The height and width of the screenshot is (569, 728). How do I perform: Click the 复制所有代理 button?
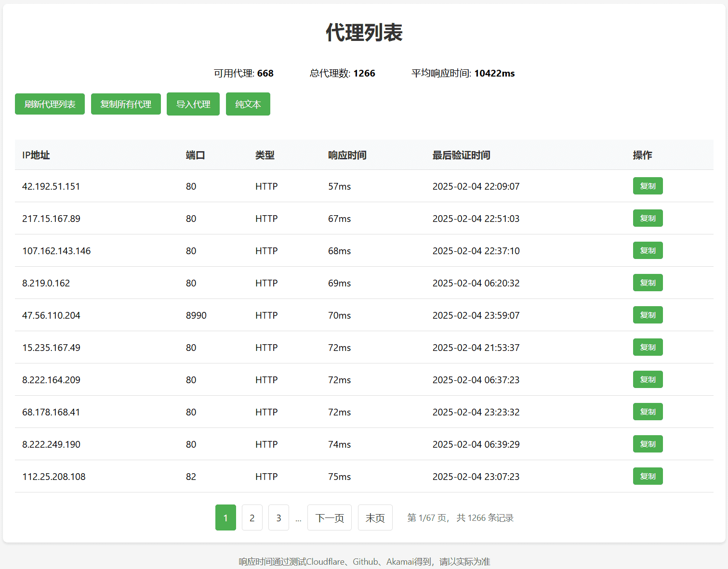tap(126, 103)
